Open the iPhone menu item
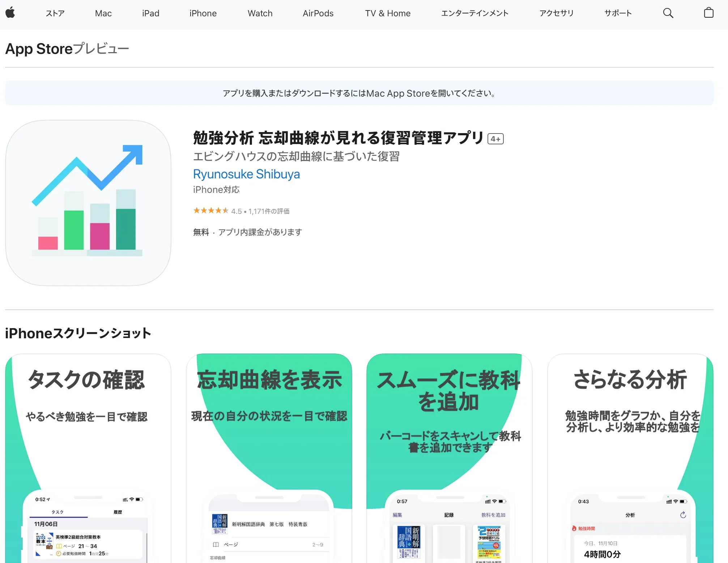Viewport: 728px width, 563px height. pyautogui.click(x=203, y=13)
